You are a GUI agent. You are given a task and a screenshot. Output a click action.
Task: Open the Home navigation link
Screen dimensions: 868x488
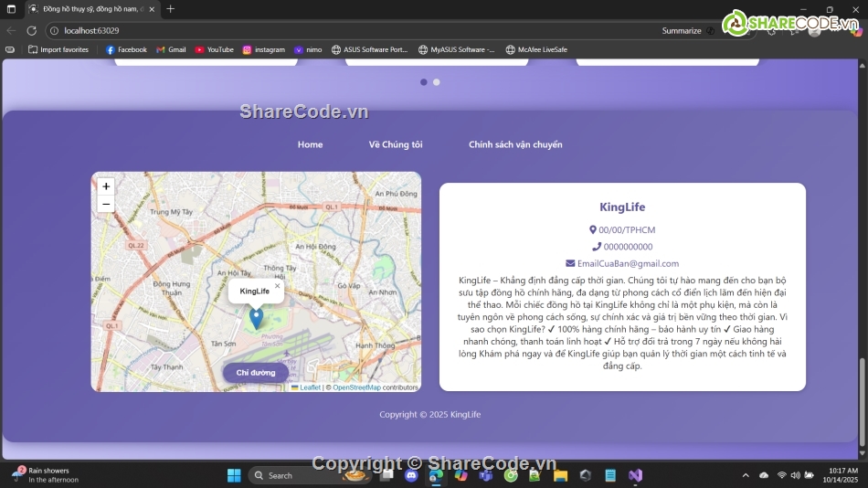click(310, 144)
